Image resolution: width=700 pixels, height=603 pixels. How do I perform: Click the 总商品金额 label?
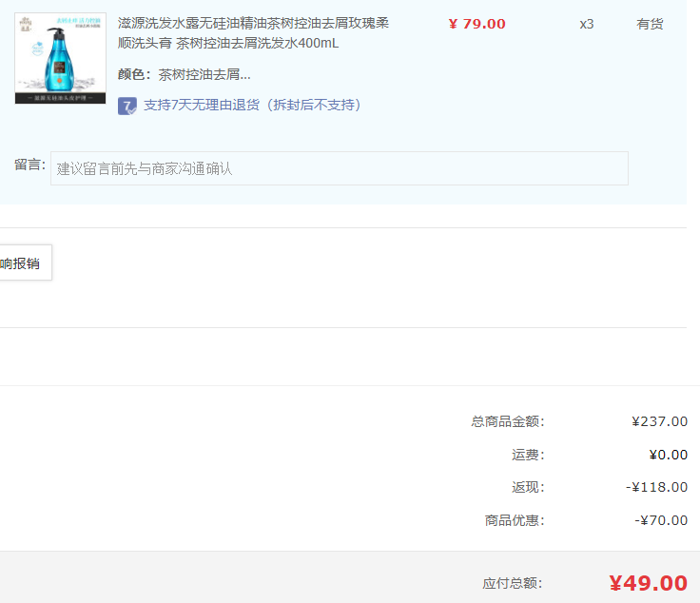click(x=508, y=421)
